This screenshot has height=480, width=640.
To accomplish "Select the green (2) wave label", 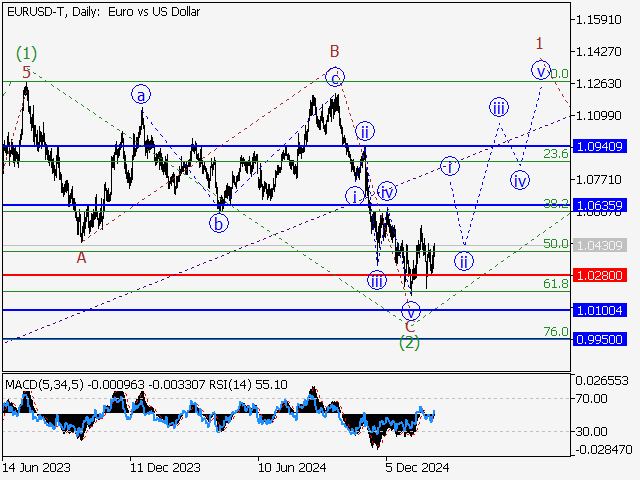I will (409, 343).
